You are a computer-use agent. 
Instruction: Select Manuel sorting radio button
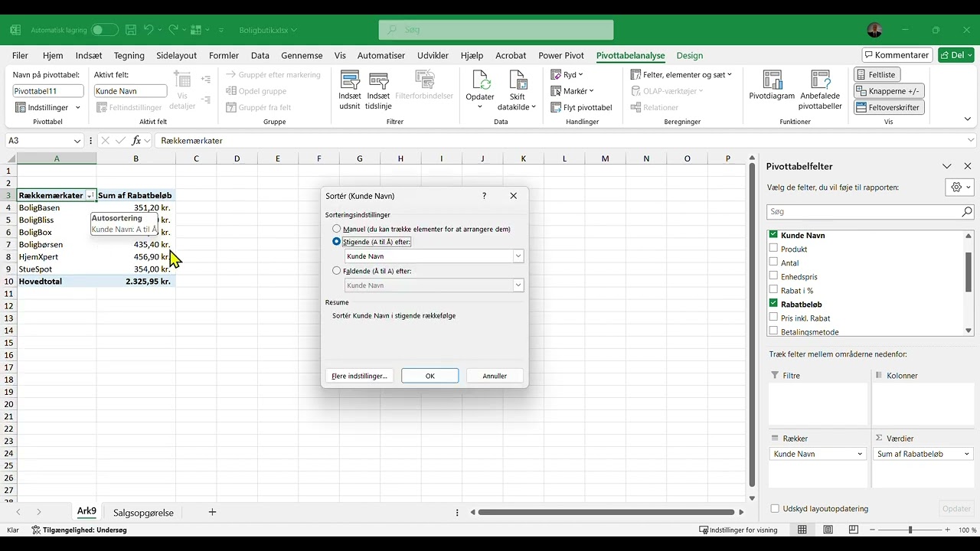pos(337,229)
